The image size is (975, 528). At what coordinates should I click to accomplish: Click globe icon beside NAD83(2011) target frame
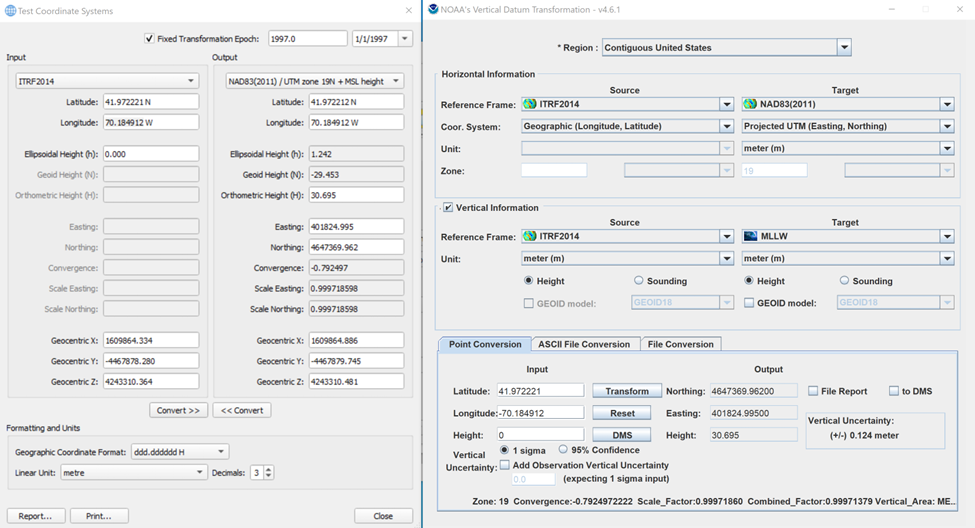752,104
